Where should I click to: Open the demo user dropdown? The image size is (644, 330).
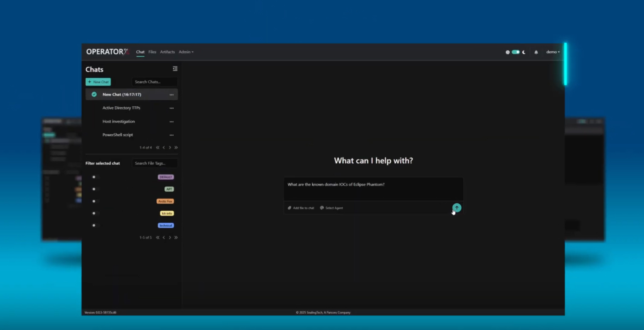[x=553, y=52]
